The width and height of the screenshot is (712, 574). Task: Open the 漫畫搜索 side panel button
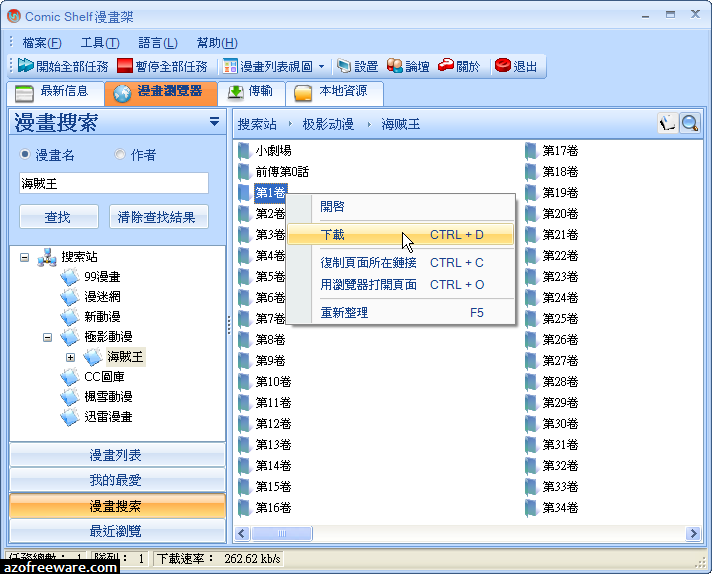[117, 506]
